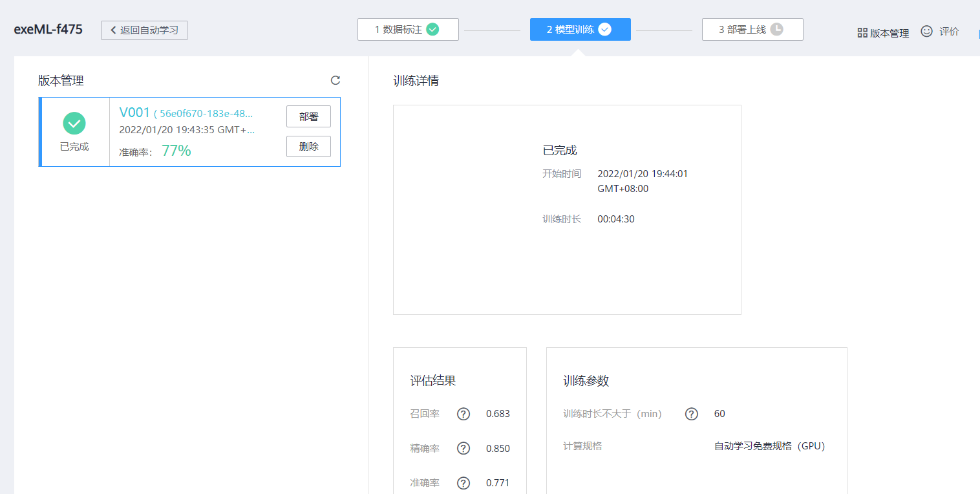Refresh the 版本管理 version list

point(335,80)
